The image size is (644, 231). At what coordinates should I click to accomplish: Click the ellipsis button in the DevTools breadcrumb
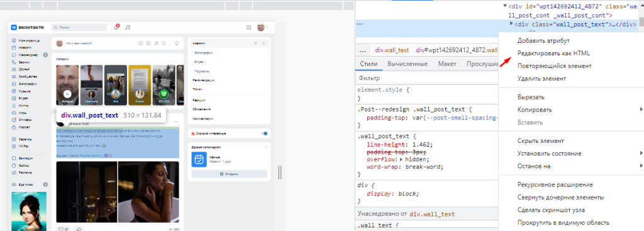coord(362,51)
